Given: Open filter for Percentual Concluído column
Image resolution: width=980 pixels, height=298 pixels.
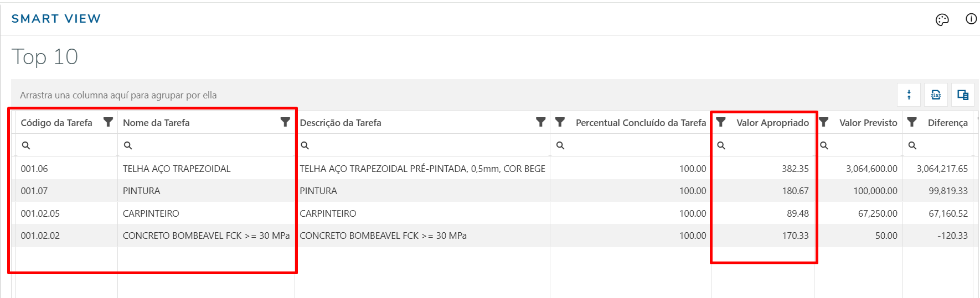Looking at the screenshot, I should pos(560,122).
